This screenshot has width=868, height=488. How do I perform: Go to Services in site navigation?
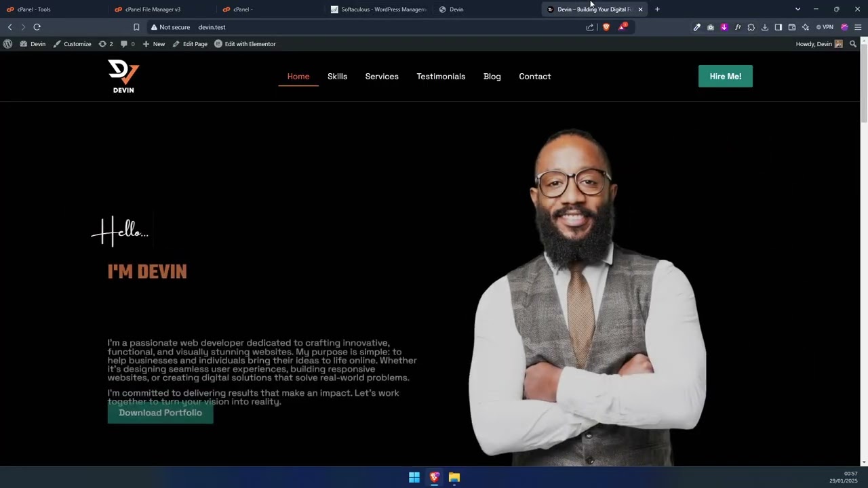[x=382, y=77]
